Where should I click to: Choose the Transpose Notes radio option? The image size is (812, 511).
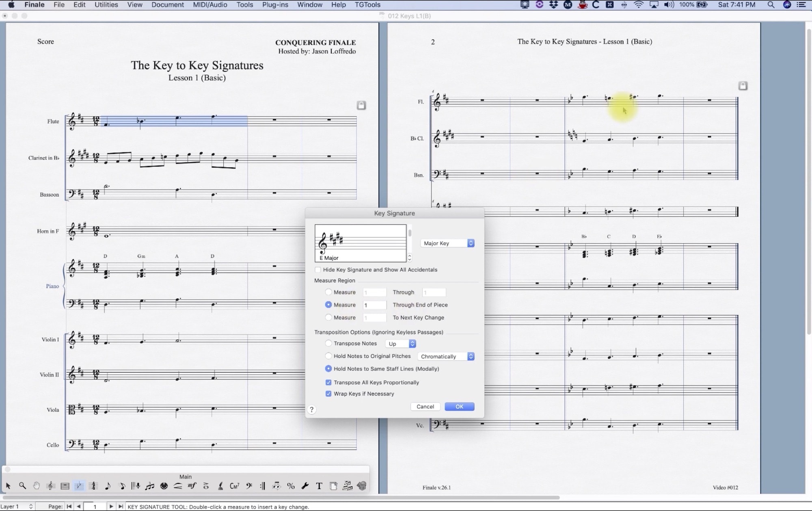(328, 343)
